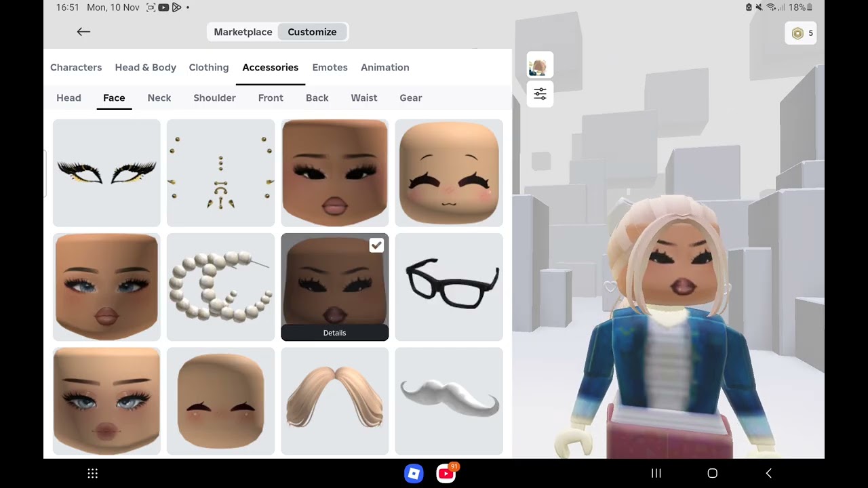
Task: Open the Emotes category
Action: [330, 67]
